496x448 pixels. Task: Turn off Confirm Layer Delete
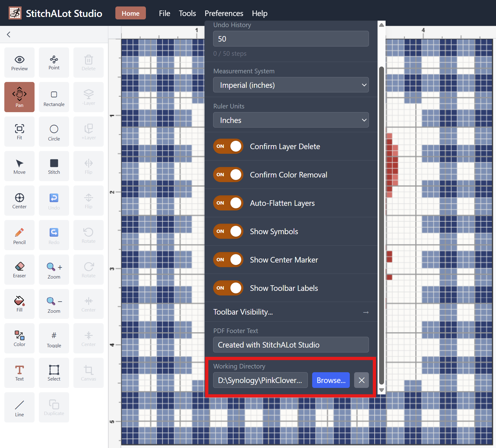click(228, 146)
